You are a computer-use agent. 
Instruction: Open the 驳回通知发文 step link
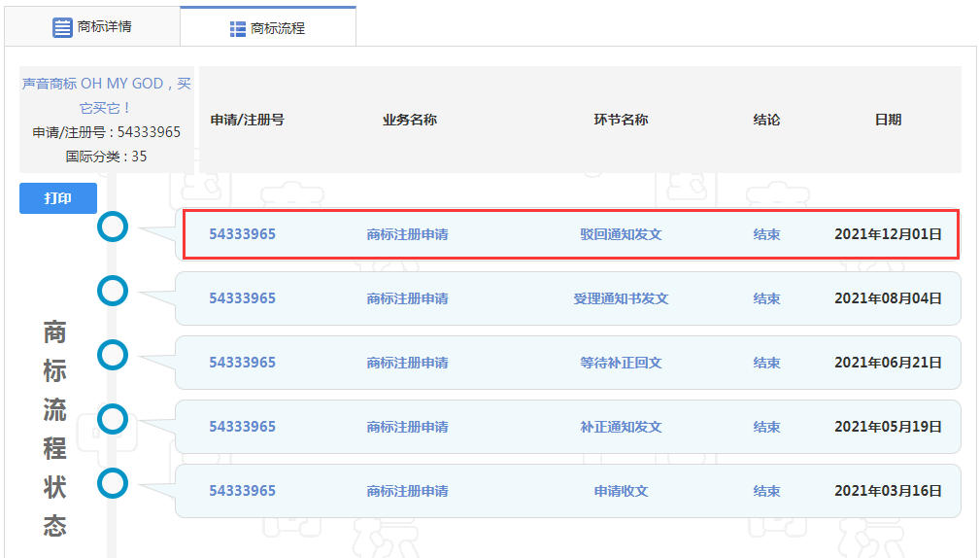[621, 234]
